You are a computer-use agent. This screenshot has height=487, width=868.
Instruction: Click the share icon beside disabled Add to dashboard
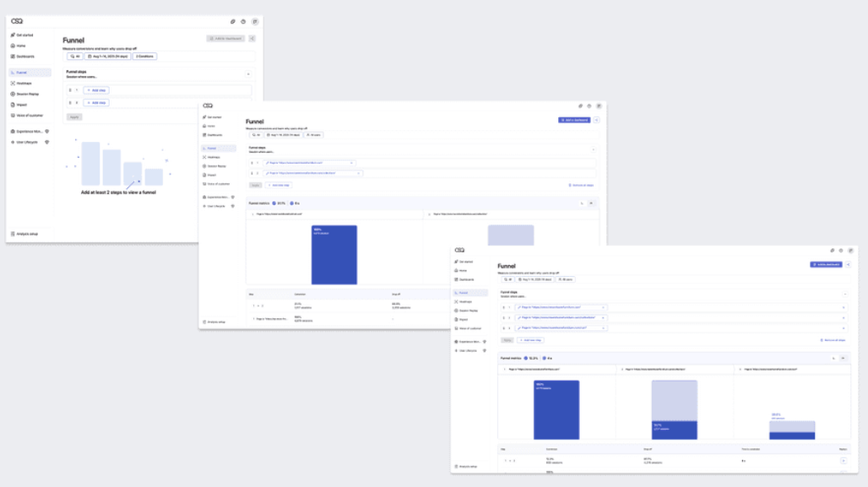click(x=252, y=39)
